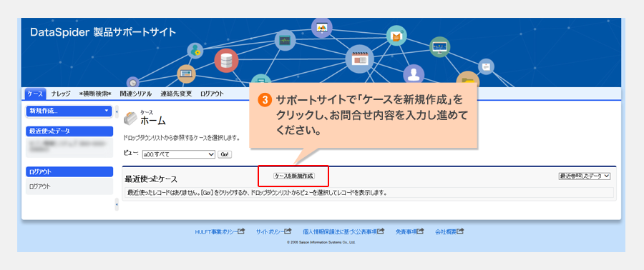644x270 pixels.
Task: Open the HULFT事業ポリシー footer link
Action: click(216, 232)
